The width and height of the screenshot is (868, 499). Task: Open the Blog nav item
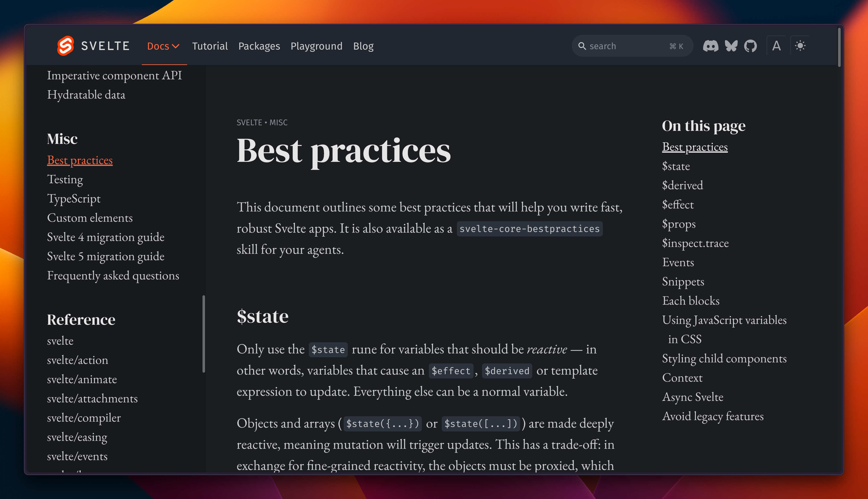coord(363,46)
